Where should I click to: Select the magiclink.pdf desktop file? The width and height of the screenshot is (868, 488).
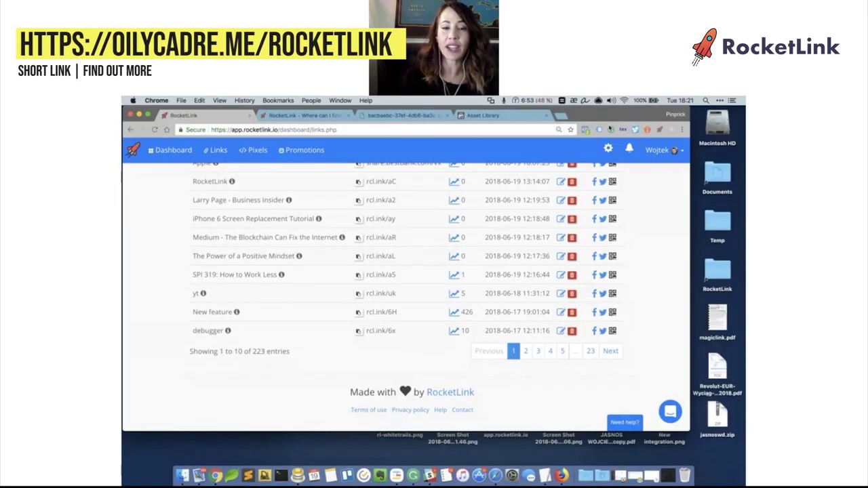click(717, 323)
